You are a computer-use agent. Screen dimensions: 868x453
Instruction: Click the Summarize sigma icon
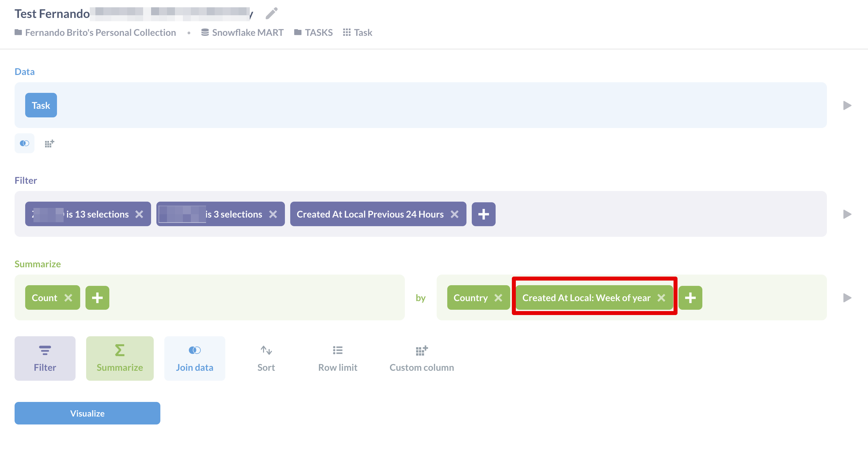pyautogui.click(x=120, y=351)
